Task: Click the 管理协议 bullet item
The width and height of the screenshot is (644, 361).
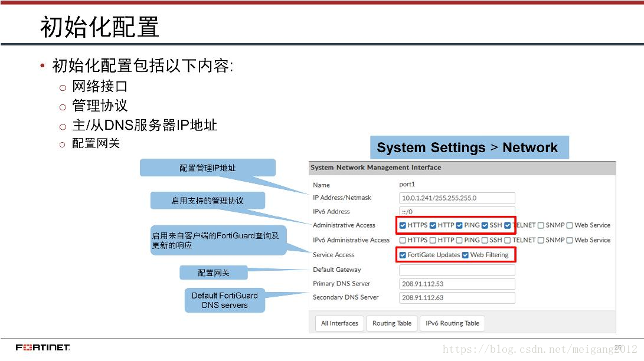Action: 100,106
